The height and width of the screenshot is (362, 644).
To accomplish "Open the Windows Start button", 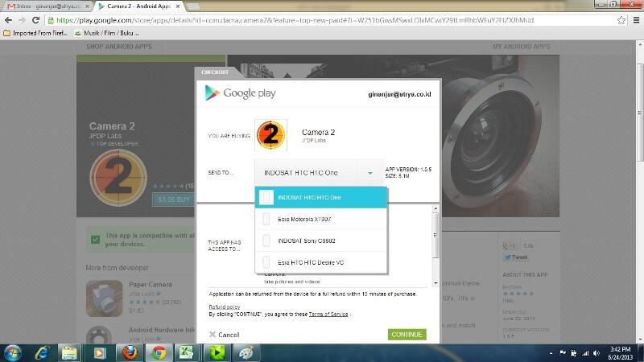I will (13, 353).
